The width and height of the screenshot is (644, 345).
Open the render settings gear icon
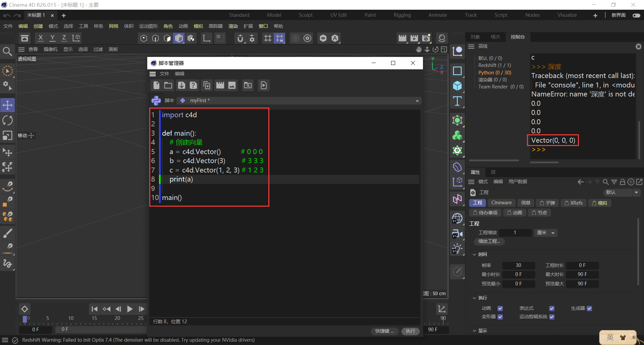tap(426, 38)
